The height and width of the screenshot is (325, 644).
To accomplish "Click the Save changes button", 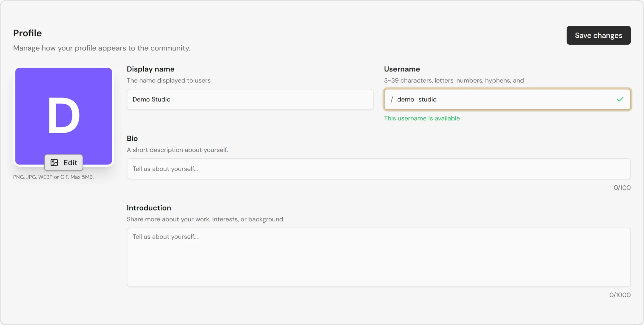I will (599, 35).
